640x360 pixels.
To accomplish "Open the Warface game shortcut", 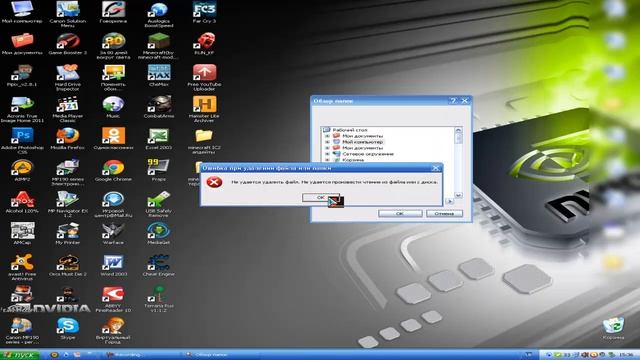I will coord(113,233).
